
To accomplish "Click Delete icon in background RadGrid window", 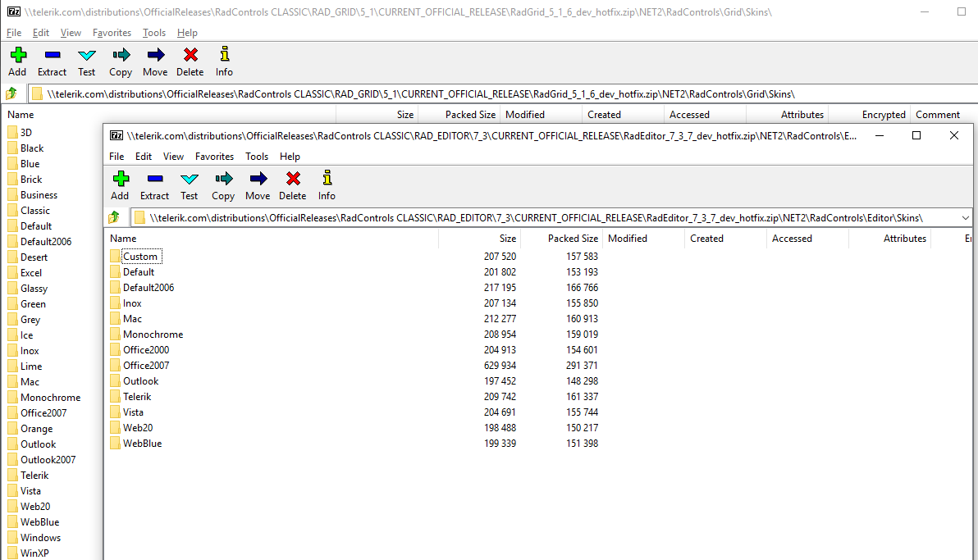I will pyautogui.click(x=190, y=55).
